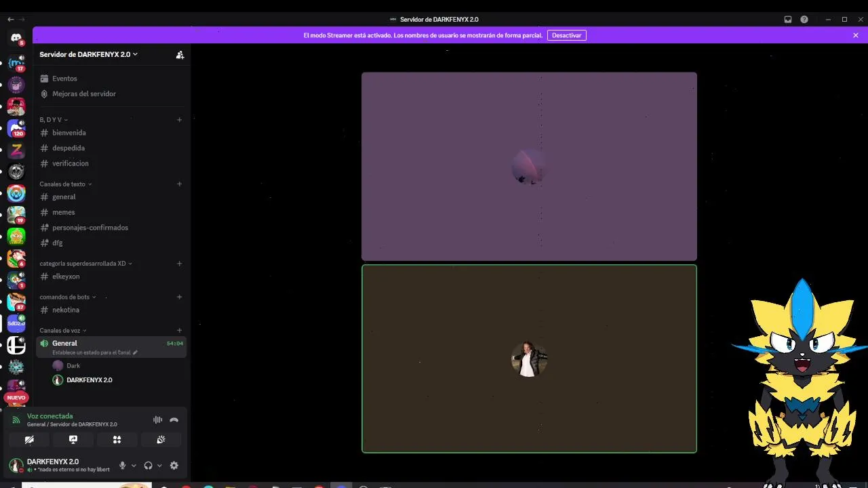The height and width of the screenshot is (488, 868).
Task: Add a channel to categoria superdesarrollada XD
Action: [x=179, y=263]
